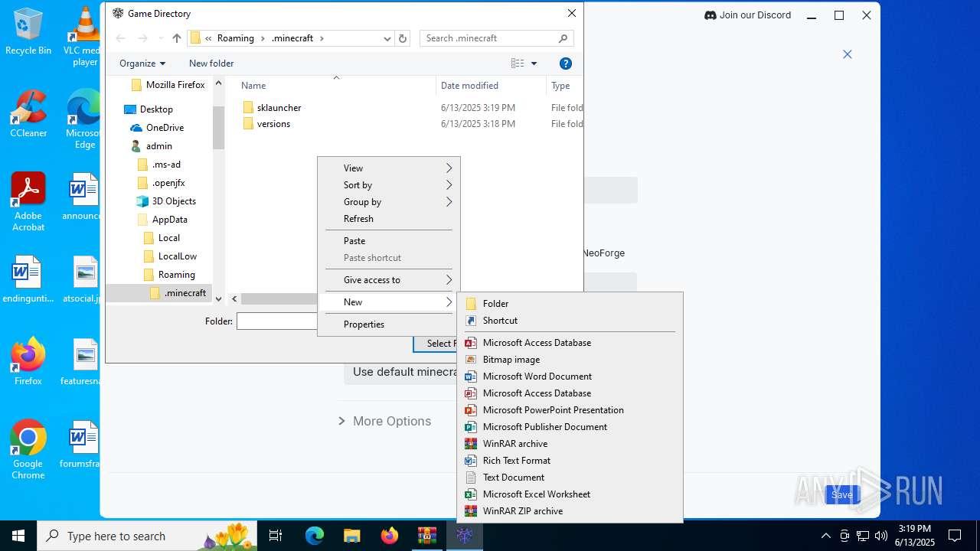Image resolution: width=980 pixels, height=551 pixels.
Task: Select Desktop in the navigation tree
Action: tap(156, 109)
